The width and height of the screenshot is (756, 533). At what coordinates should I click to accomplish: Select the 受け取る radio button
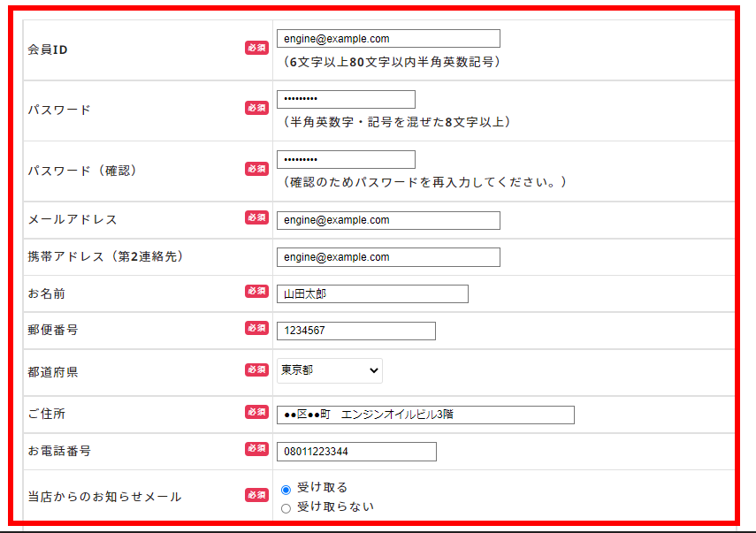click(x=286, y=489)
